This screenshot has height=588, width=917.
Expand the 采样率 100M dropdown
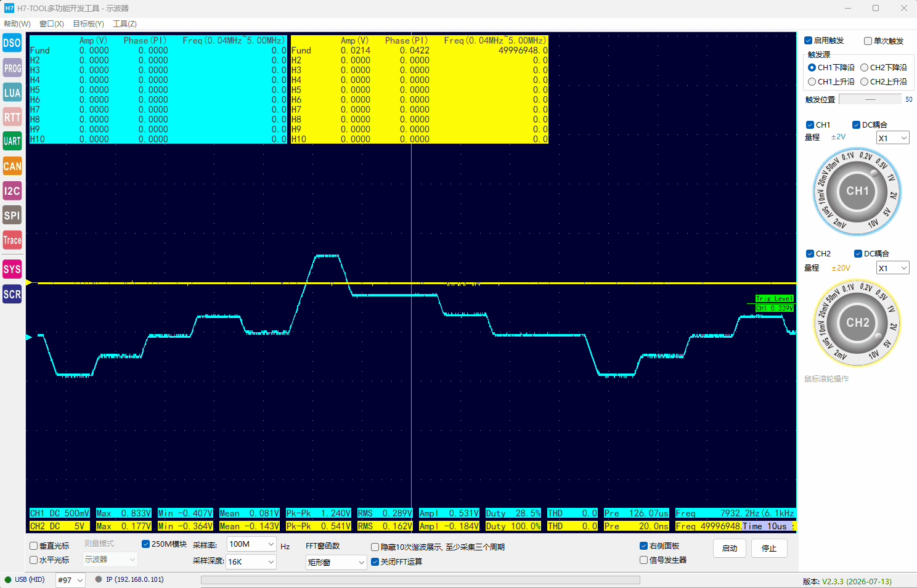(251, 544)
